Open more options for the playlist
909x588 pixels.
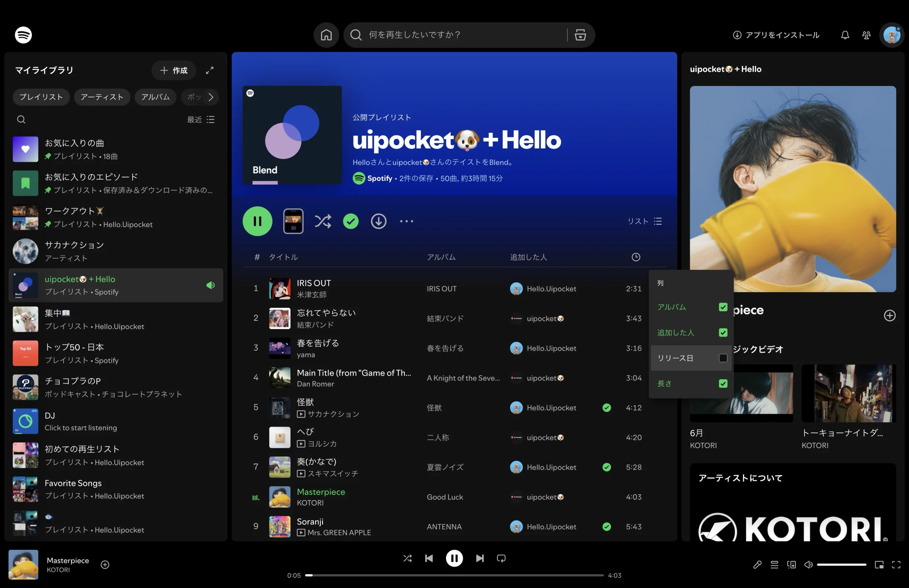[x=406, y=221]
